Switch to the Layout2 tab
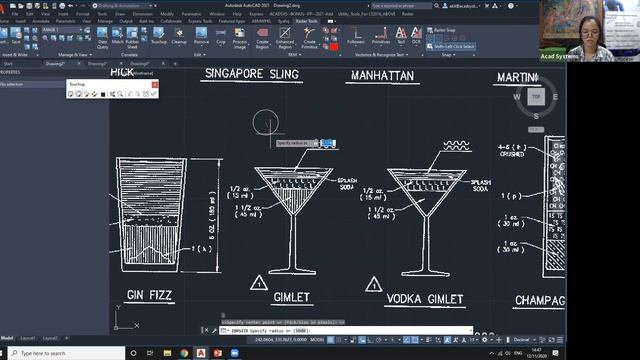Screen dimensions: 640x360 pyautogui.click(x=50, y=338)
